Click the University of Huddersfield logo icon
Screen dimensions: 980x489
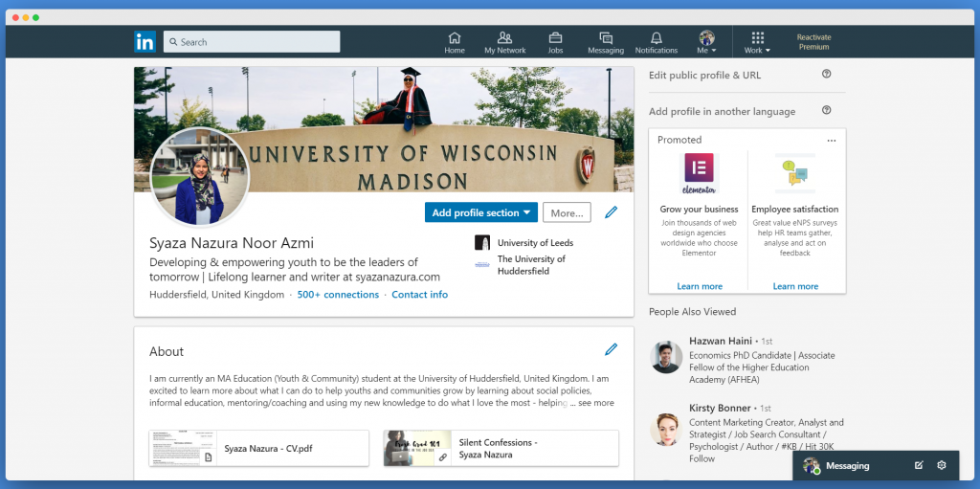click(x=482, y=264)
